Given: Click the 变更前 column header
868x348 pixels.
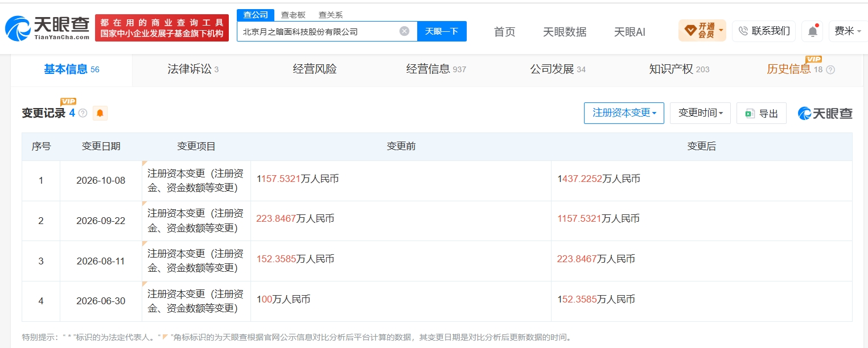Looking at the screenshot, I should coord(401,146).
